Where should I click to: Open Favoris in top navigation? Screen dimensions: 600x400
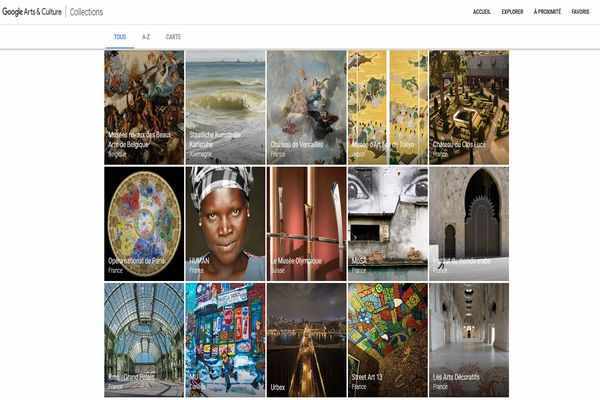(580, 12)
